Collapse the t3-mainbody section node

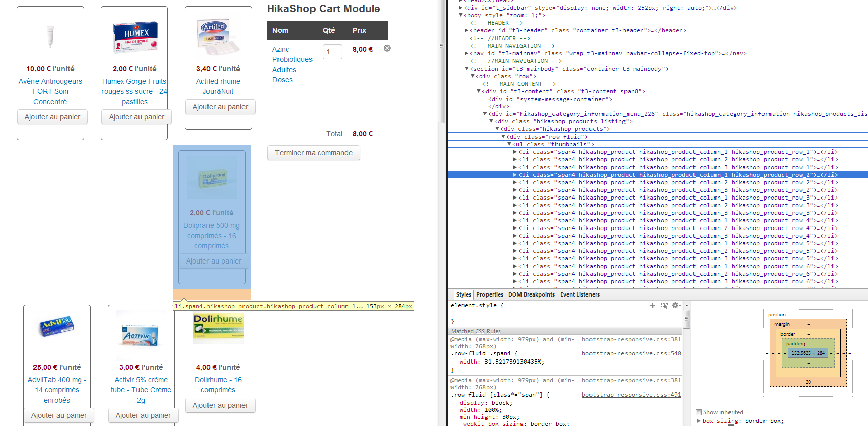(x=466, y=69)
